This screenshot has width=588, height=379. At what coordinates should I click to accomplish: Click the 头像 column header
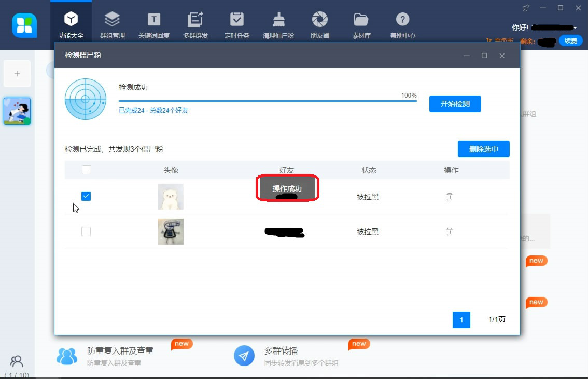click(x=171, y=170)
